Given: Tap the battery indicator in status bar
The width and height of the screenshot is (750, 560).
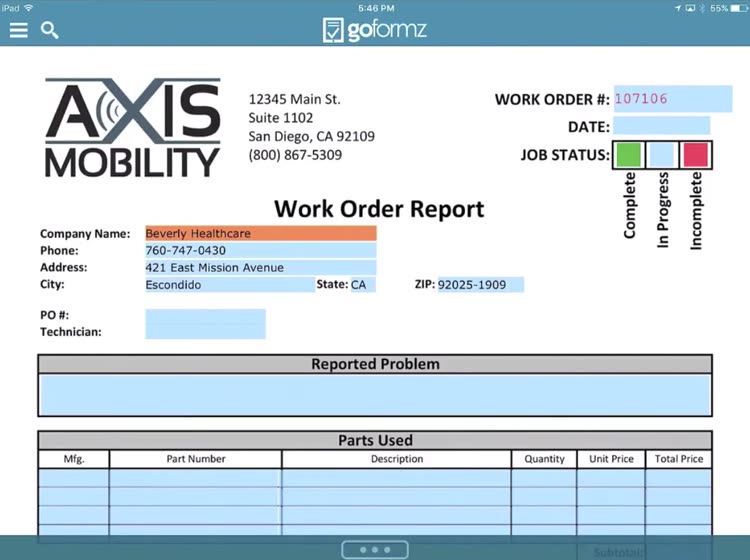Looking at the screenshot, I should (x=739, y=8).
